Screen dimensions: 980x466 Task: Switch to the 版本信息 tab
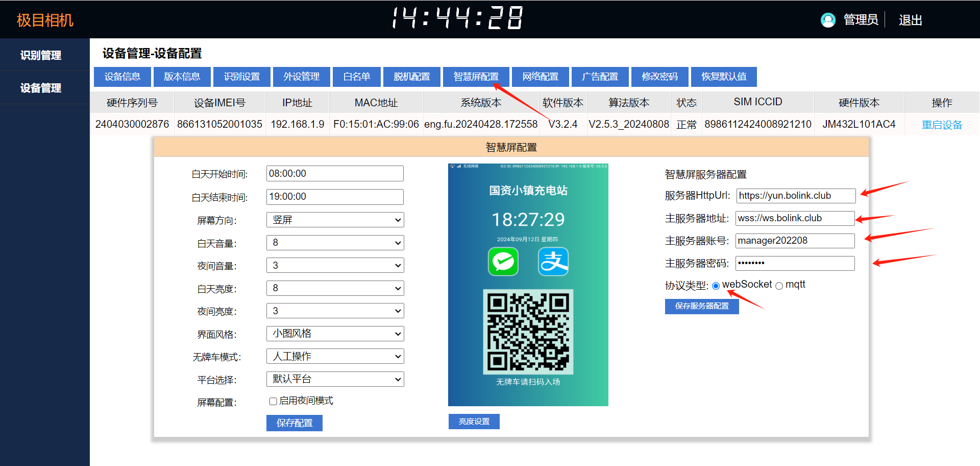[182, 77]
